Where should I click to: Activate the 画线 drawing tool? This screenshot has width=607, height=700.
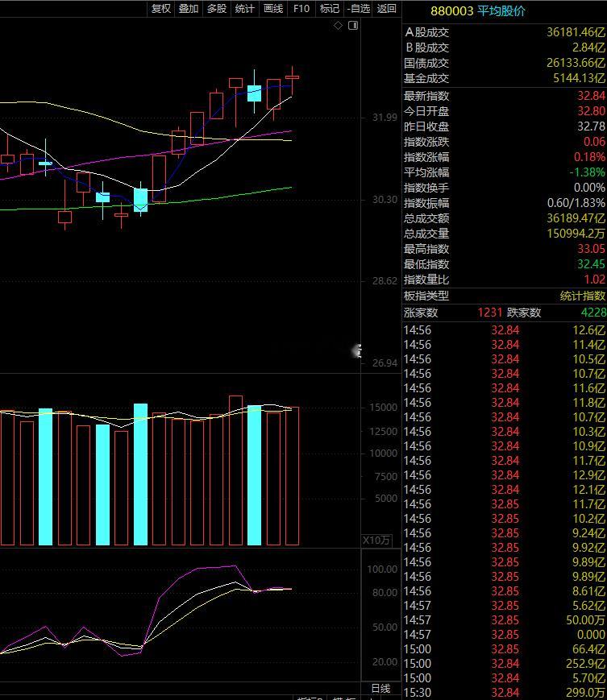[273, 9]
